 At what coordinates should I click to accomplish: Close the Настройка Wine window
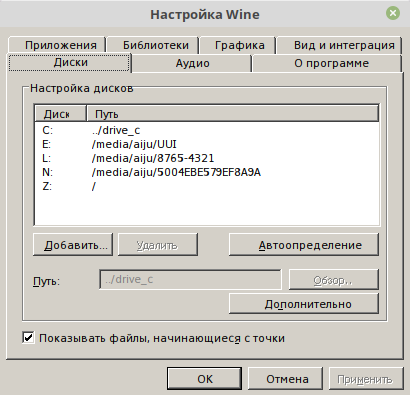[393, 13]
